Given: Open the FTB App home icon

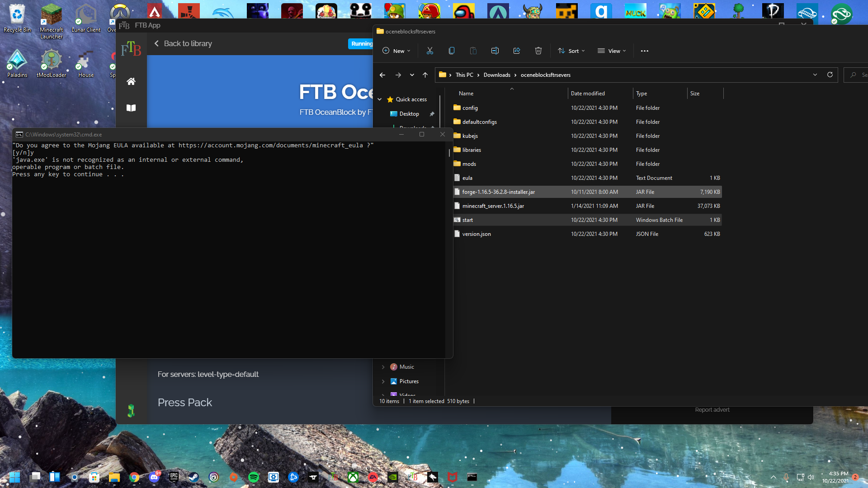Looking at the screenshot, I should pyautogui.click(x=131, y=81).
